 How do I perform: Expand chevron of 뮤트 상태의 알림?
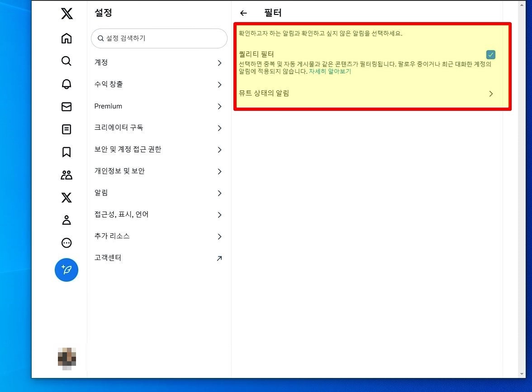point(491,94)
